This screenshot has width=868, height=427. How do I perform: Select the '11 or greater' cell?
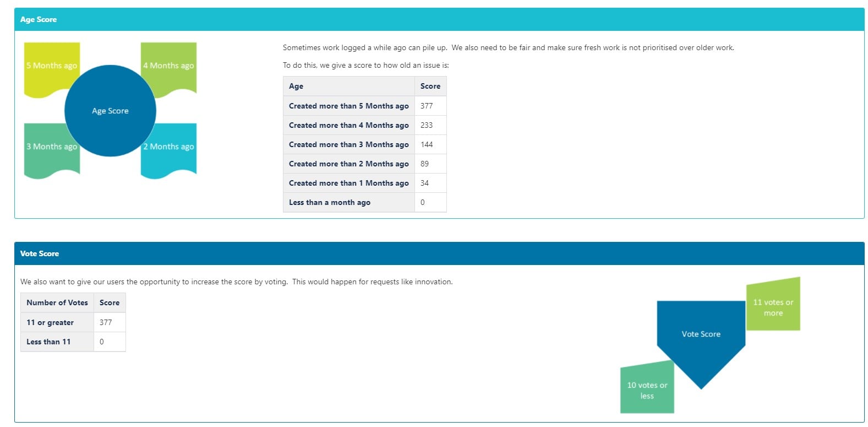click(x=57, y=322)
